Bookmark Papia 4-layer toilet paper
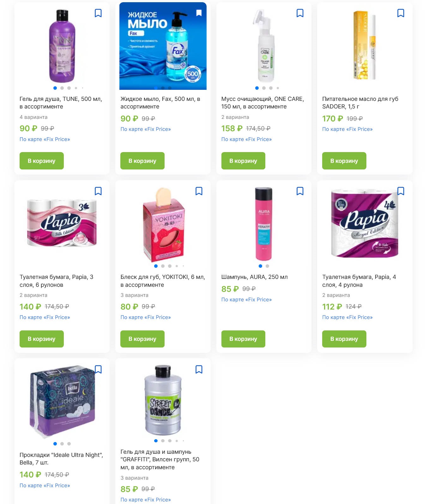434x504 pixels. point(401,191)
